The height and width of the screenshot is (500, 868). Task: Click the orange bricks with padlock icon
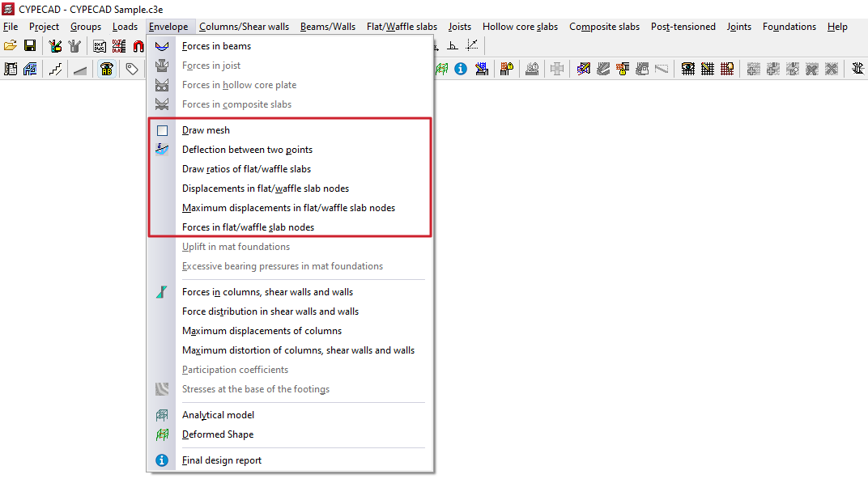pos(622,69)
